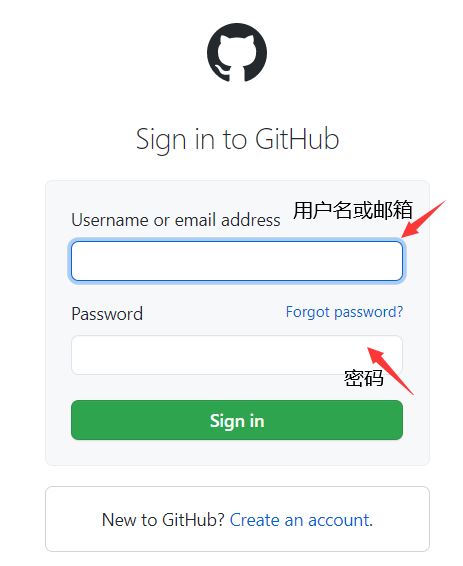Click the GitHub Octocat logo
Screen dimensions: 463x566
(237, 53)
